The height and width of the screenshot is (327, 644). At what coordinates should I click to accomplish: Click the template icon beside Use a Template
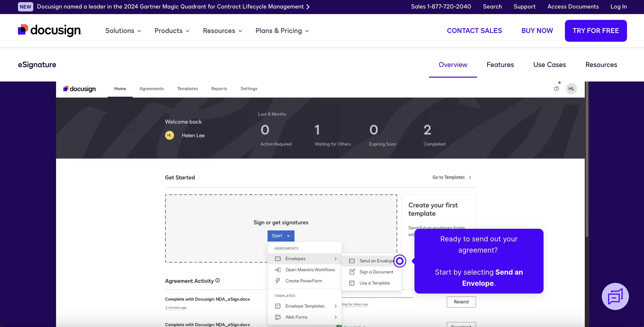[x=352, y=283]
